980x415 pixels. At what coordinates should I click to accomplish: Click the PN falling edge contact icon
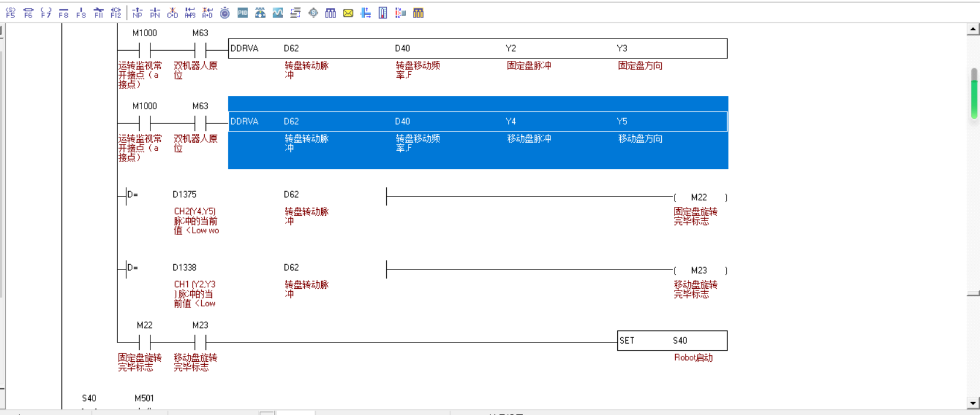pyautogui.click(x=155, y=13)
